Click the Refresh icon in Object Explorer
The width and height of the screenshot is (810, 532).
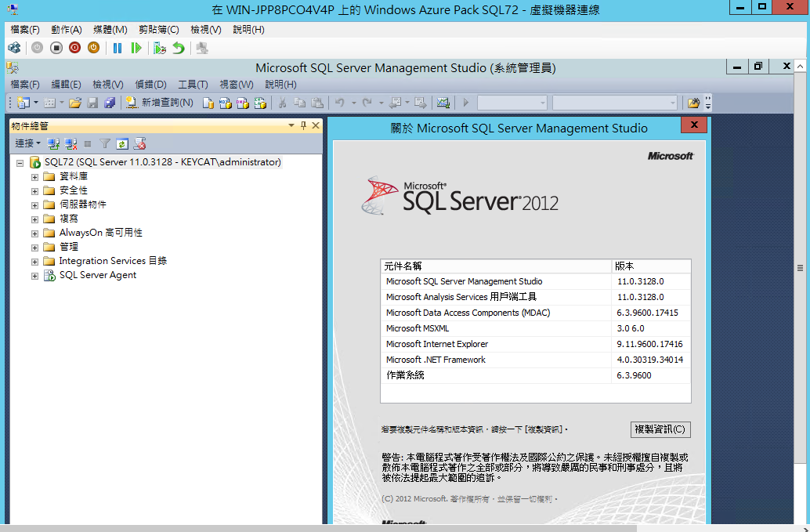click(122, 143)
